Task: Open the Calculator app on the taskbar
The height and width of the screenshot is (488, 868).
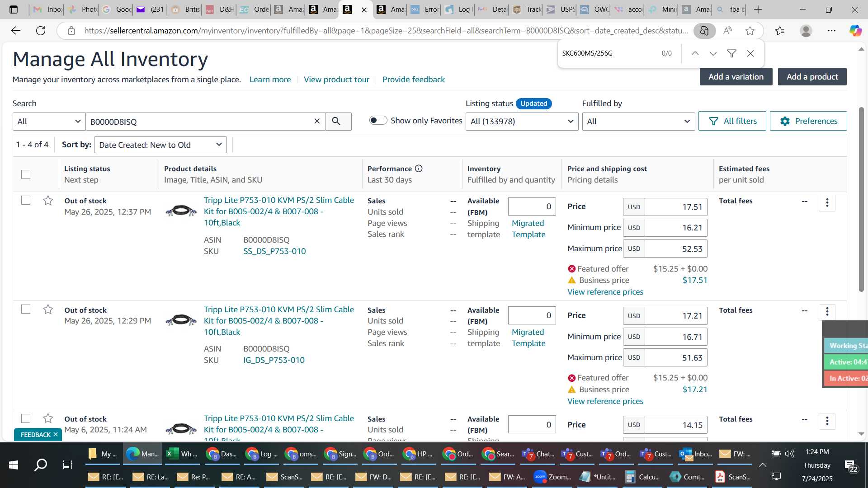Action: click(642, 477)
